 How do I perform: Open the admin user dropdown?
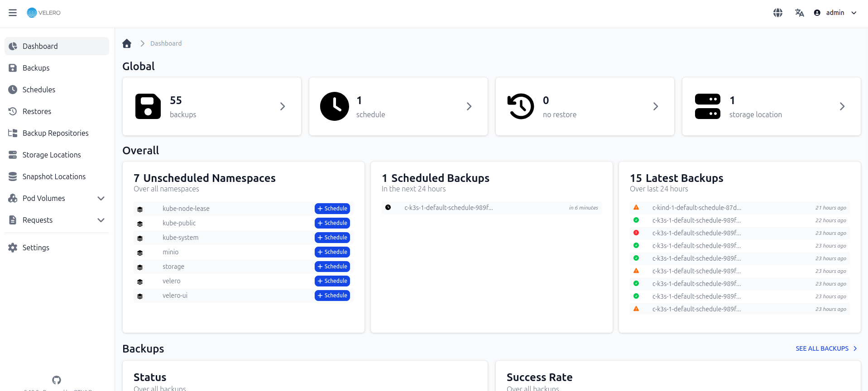coord(835,13)
